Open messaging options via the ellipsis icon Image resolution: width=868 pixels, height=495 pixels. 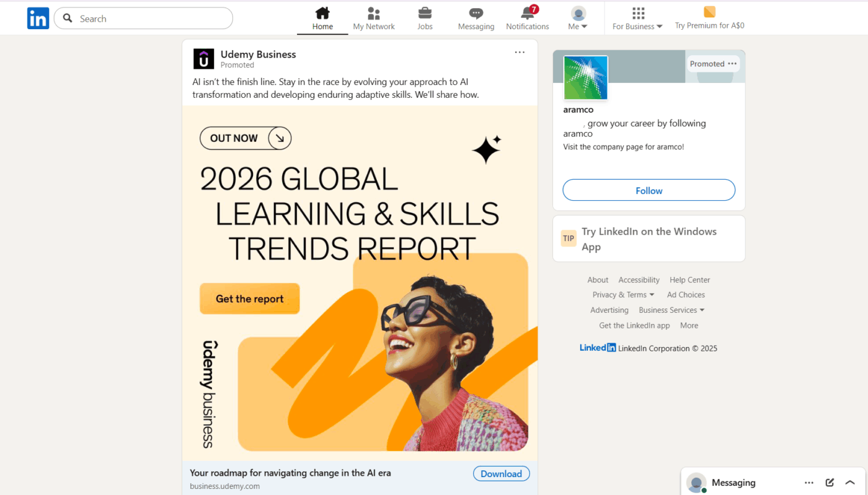808,482
